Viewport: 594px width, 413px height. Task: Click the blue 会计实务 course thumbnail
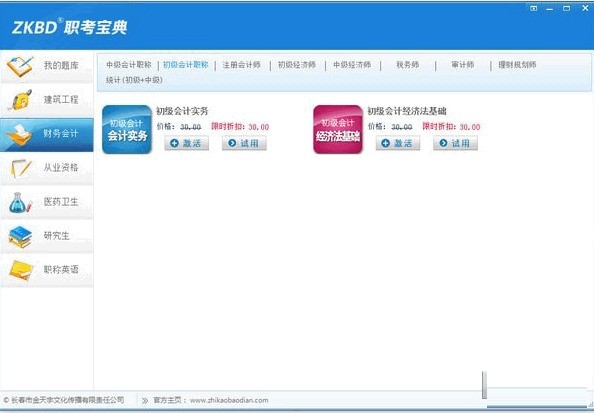(127, 130)
